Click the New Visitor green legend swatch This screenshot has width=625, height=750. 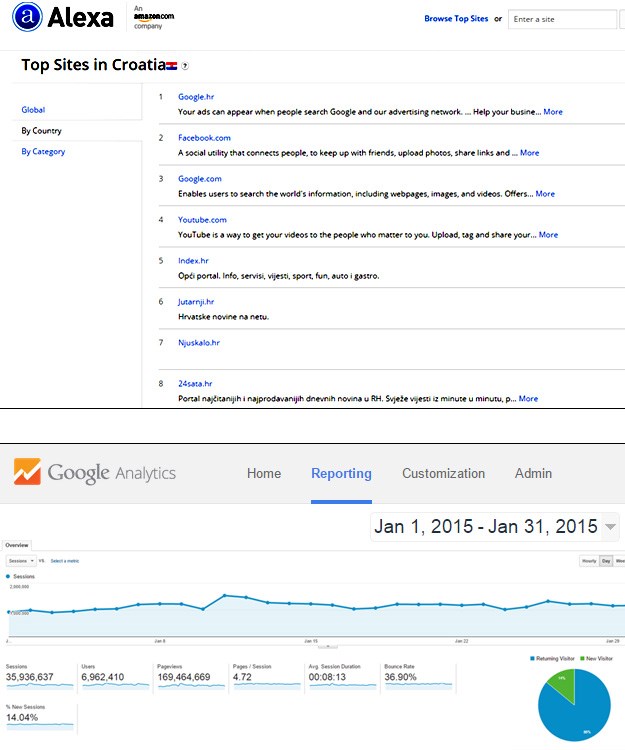(582, 659)
